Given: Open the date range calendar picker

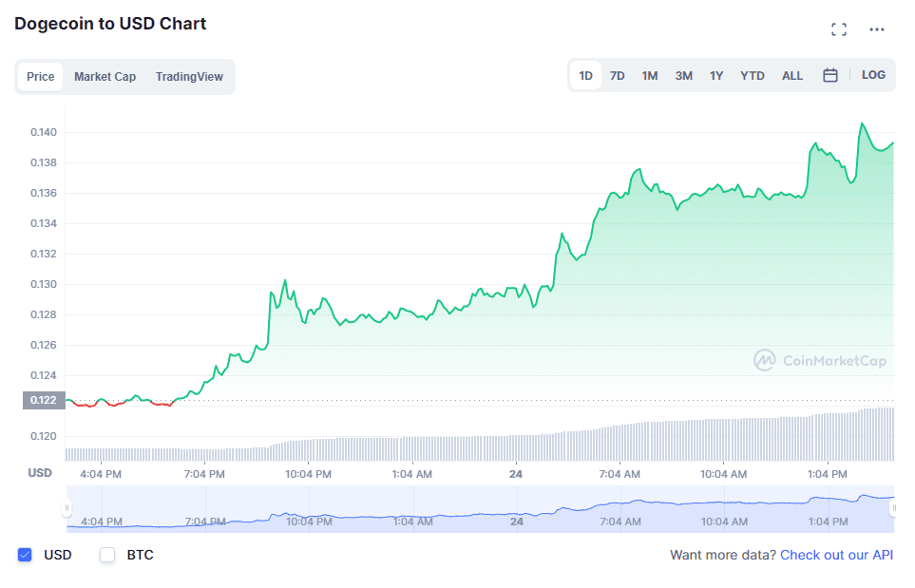Looking at the screenshot, I should [829, 74].
